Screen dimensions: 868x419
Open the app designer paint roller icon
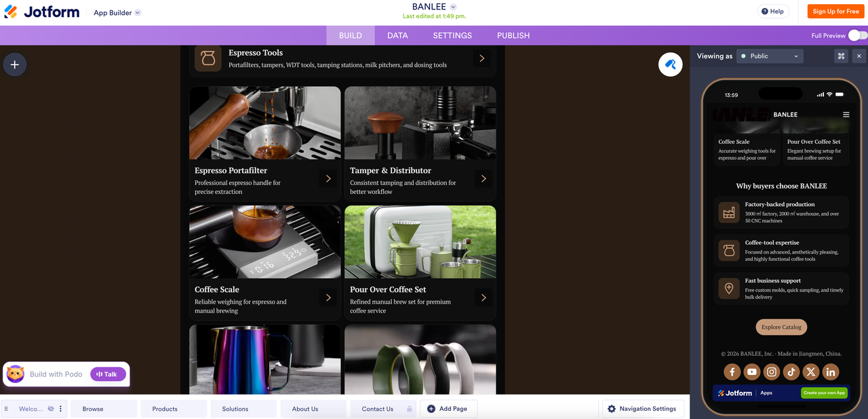click(x=670, y=64)
